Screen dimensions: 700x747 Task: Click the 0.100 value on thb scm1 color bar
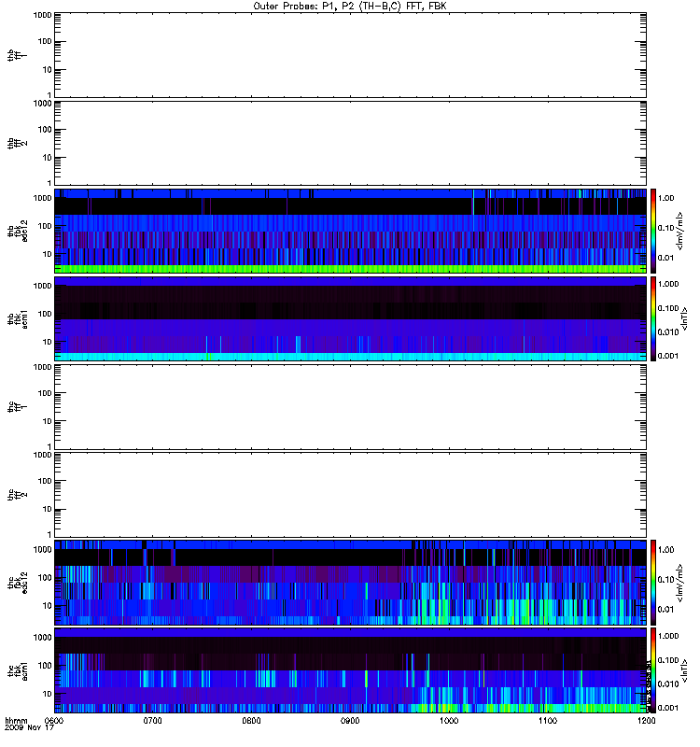[668, 308]
